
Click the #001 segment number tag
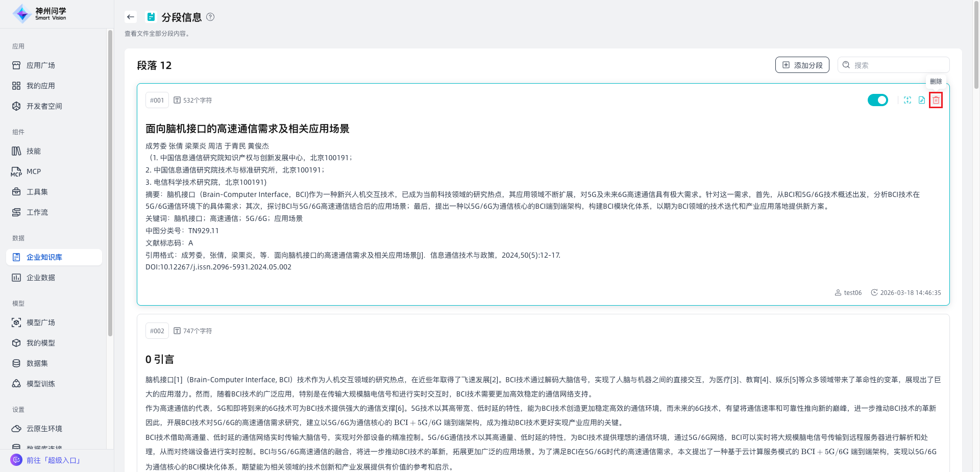coord(157,101)
